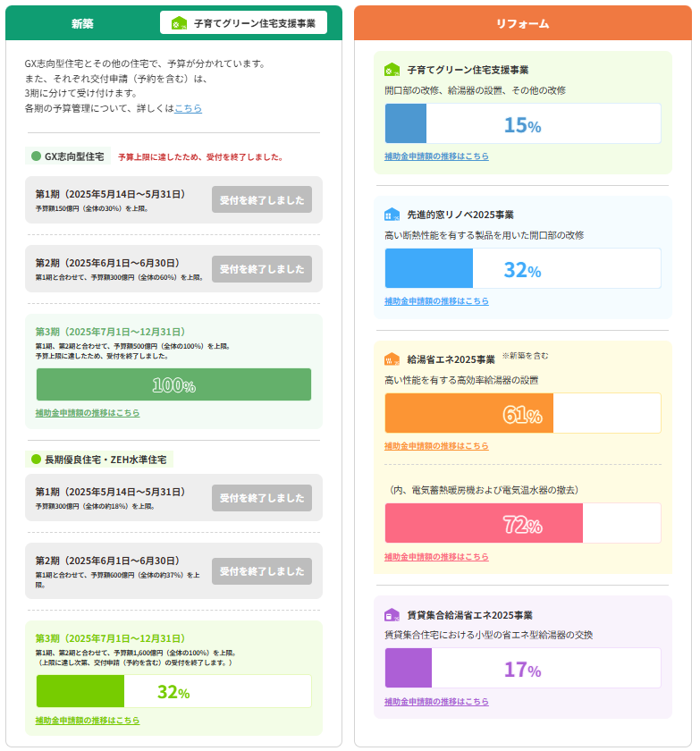Image resolution: width=700 pixels, height=751 pixels.
Task: Click 受付を終了しました for 長期優良住宅 第1期
Action: (x=262, y=498)
